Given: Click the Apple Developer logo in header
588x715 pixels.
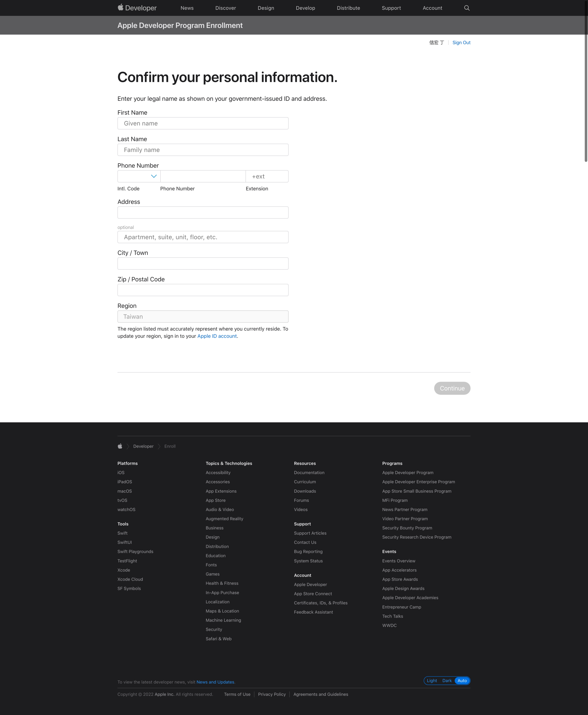Looking at the screenshot, I should point(137,8).
